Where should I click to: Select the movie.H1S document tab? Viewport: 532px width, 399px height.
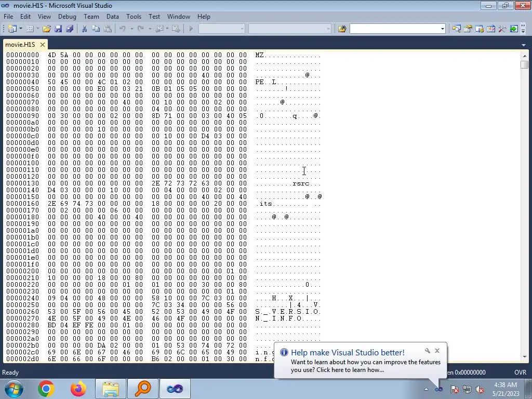coord(20,45)
